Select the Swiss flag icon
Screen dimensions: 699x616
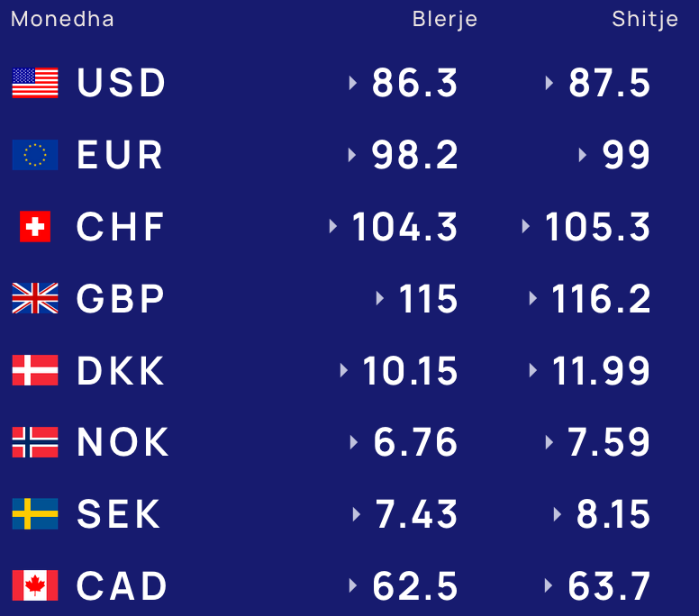35,227
